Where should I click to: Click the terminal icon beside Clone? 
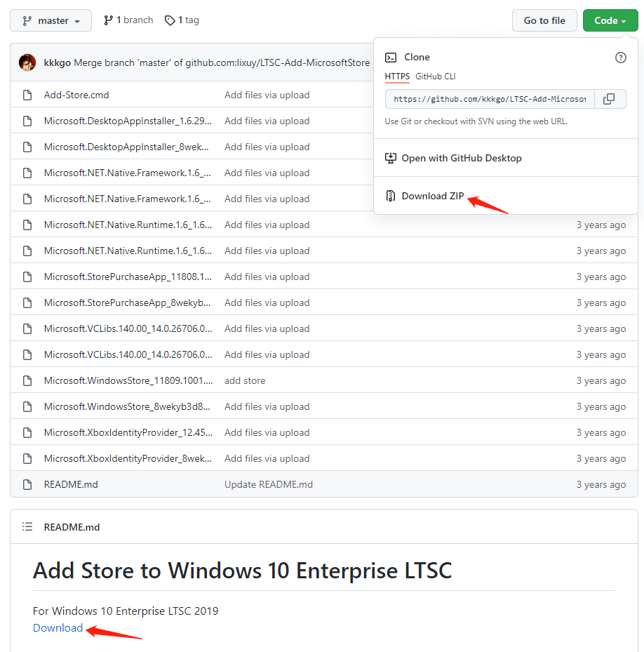click(x=391, y=58)
